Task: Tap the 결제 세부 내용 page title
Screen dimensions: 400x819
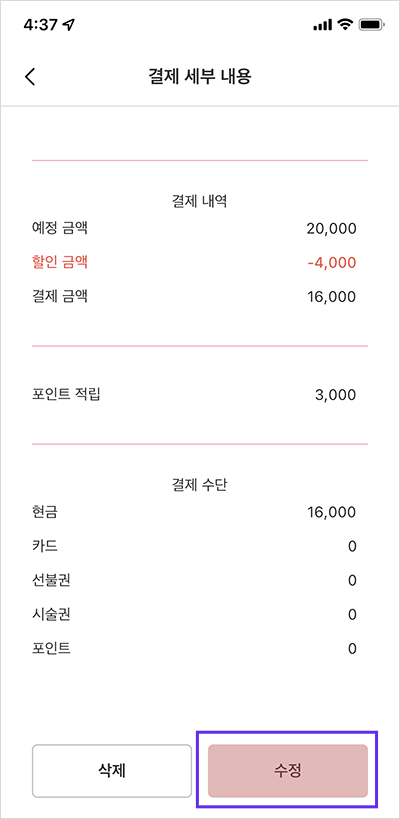Action: click(x=200, y=77)
